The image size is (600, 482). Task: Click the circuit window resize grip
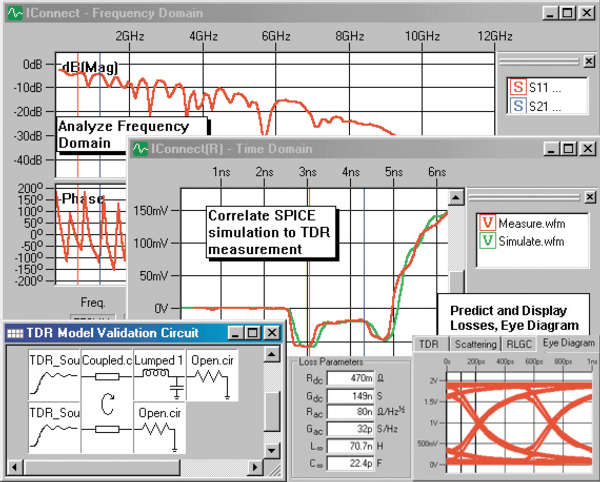pos(275,469)
